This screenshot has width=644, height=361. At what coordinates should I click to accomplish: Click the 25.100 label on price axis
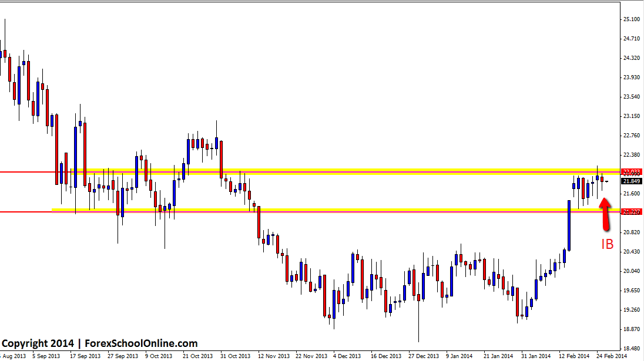pyautogui.click(x=632, y=19)
